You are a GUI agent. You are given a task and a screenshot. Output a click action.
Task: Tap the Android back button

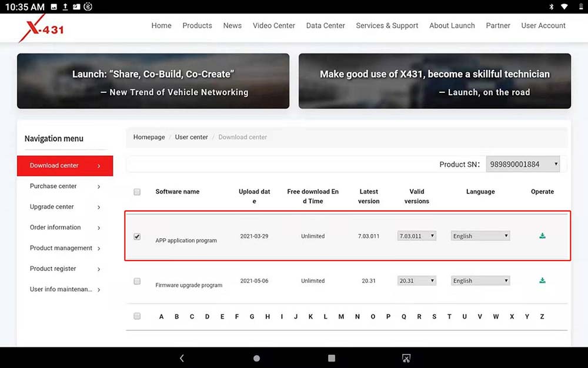coord(182,358)
